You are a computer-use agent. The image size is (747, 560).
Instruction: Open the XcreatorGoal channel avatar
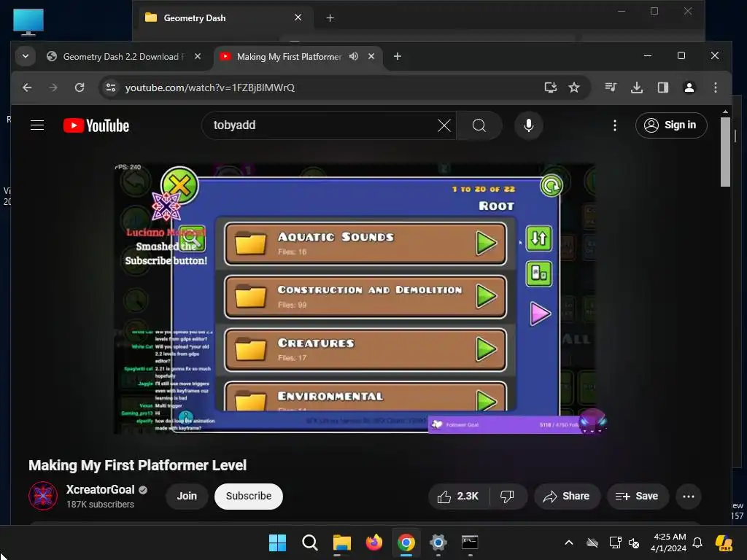(x=43, y=496)
